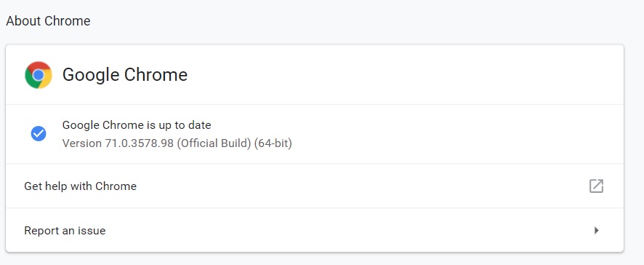Click empty space right of Google Chrome title
The width and height of the screenshot is (644, 265).
pyautogui.click(x=403, y=75)
